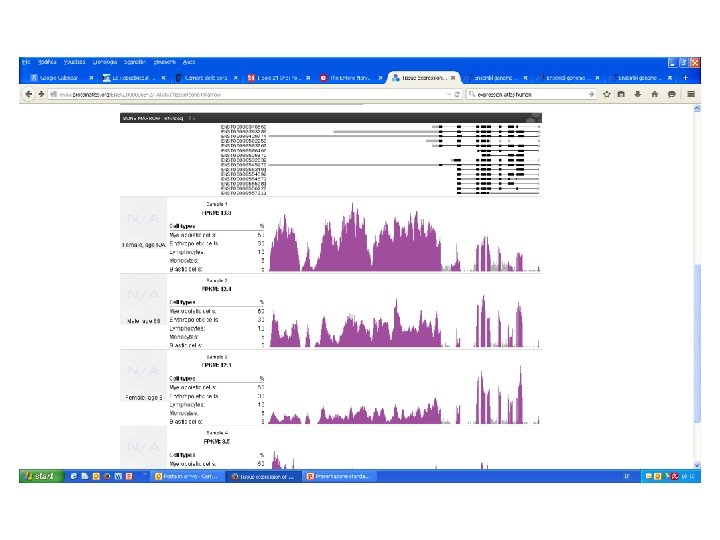Click the Sample 1 purple expression chart
Viewport: 720px width, 540px height.
coord(404,237)
